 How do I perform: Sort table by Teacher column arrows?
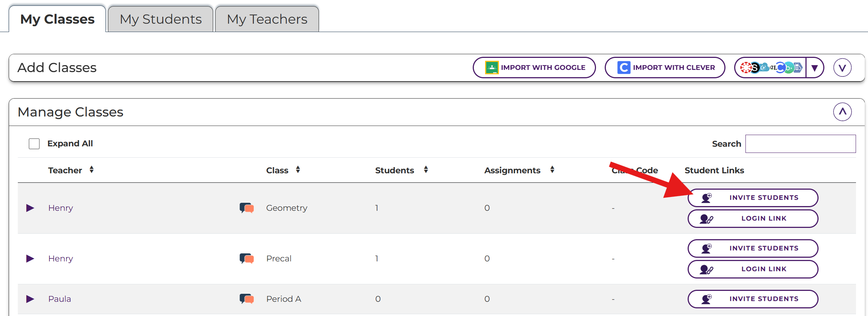point(92,170)
